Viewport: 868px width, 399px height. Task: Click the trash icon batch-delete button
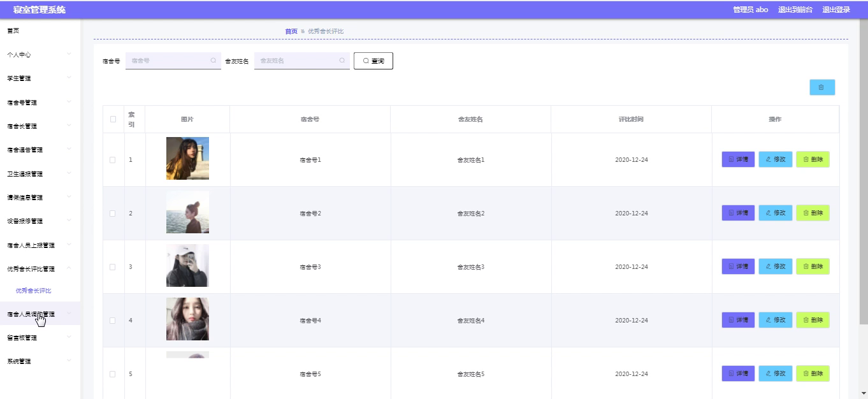point(822,87)
